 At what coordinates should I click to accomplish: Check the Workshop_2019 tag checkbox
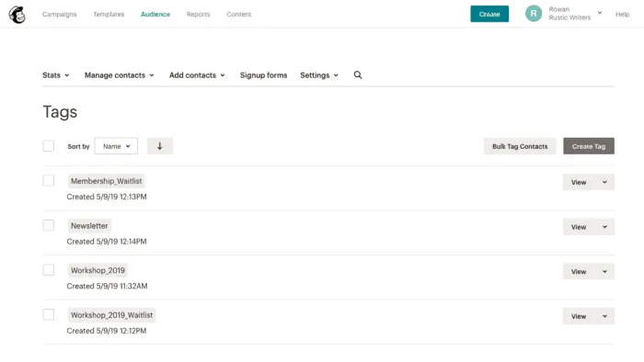click(x=49, y=270)
